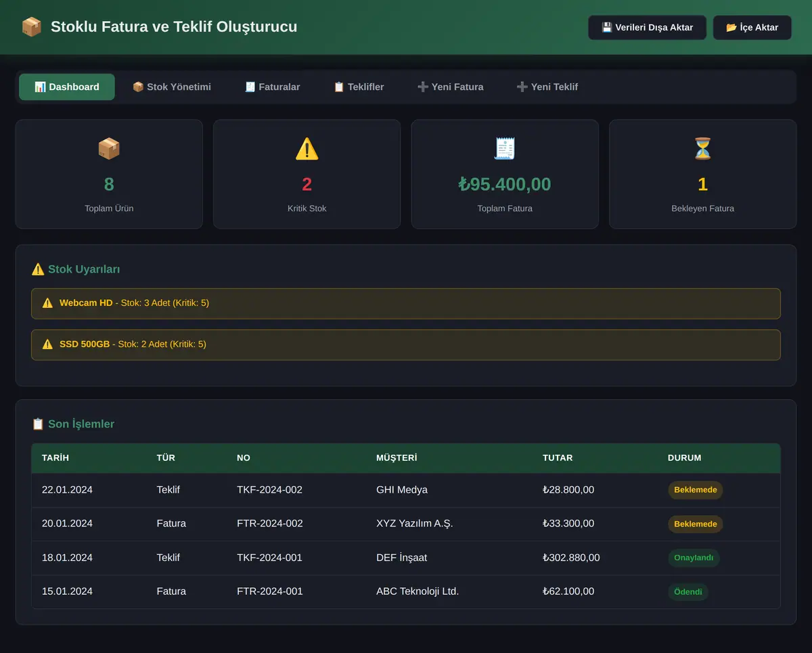Click TKF-2024-002 in the table

pos(269,490)
